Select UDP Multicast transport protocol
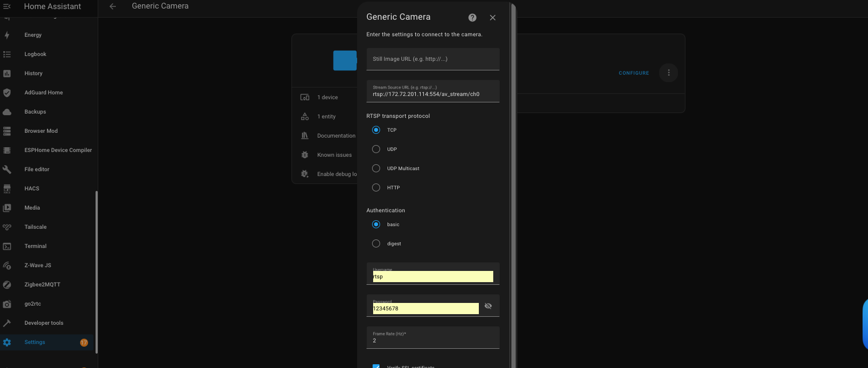The height and width of the screenshot is (368, 868). coord(376,169)
